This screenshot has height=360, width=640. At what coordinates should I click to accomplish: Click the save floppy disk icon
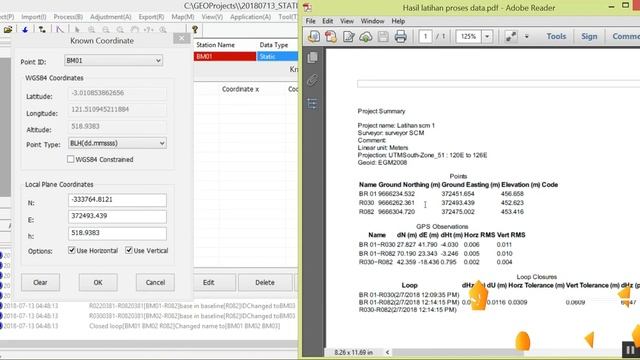(383, 36)
